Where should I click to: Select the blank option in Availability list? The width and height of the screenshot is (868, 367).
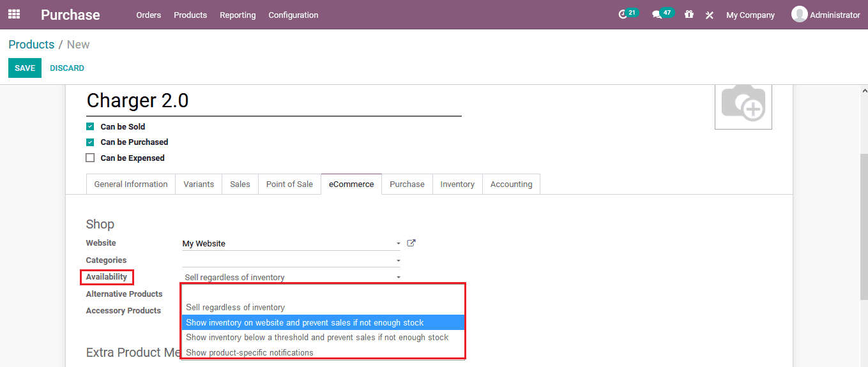(x=323, y=293)
